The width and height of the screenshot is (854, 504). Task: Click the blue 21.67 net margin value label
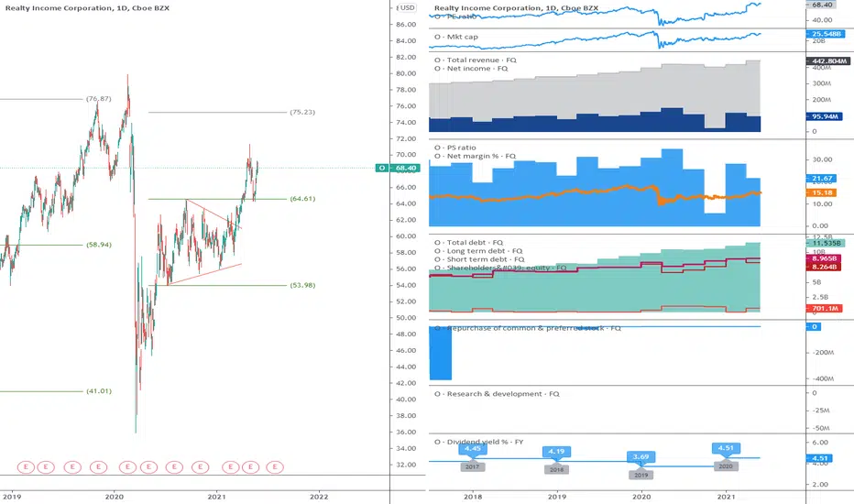coord(821,178)
